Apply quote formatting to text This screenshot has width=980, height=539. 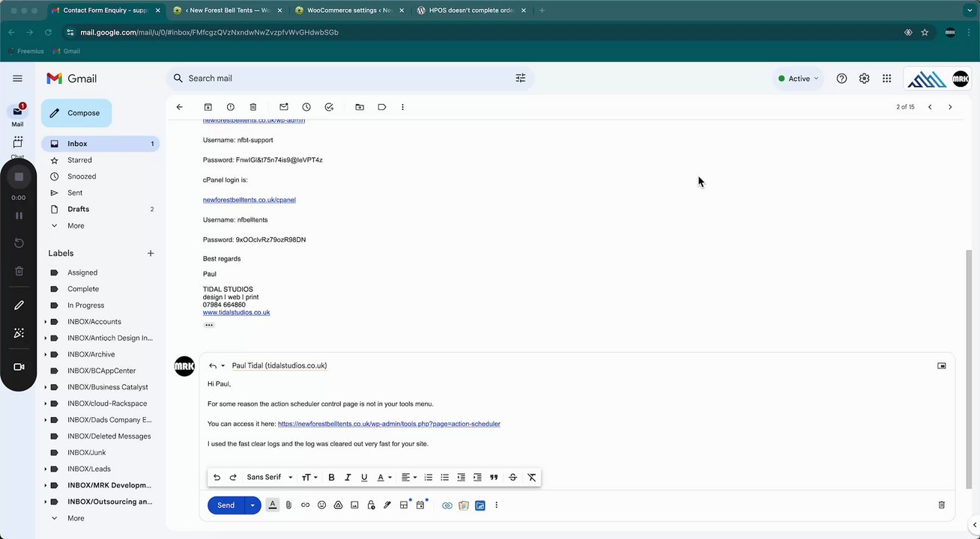(494, 478)
